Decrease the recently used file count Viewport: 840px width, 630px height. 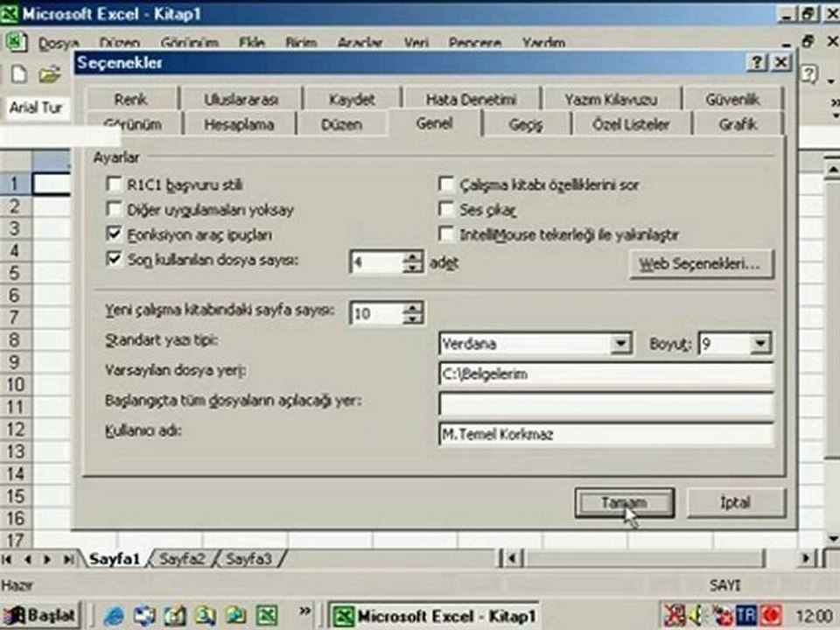pos(412,268)
